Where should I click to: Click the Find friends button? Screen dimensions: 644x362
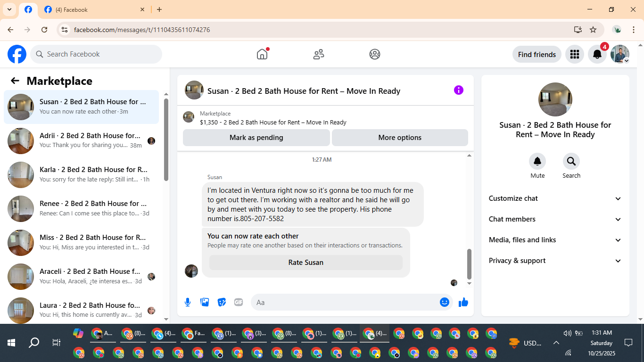[537, 54]
